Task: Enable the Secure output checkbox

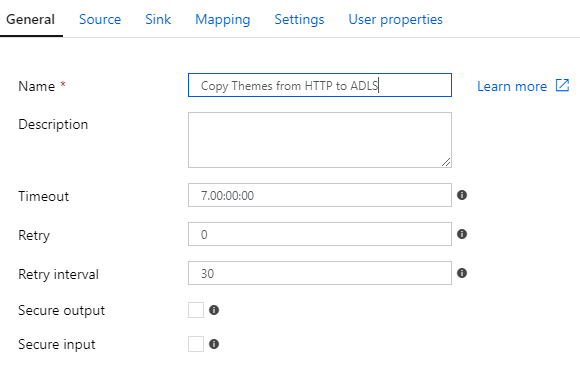Action: click(x=196, y=310)
